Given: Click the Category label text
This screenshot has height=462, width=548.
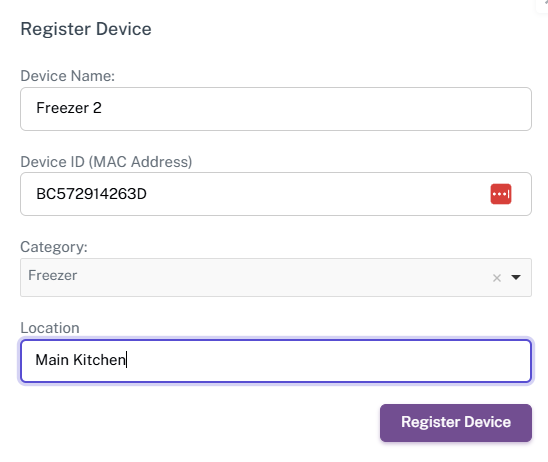Looking at the screenshot, I should pyautogui.click(x=54, y=247).
